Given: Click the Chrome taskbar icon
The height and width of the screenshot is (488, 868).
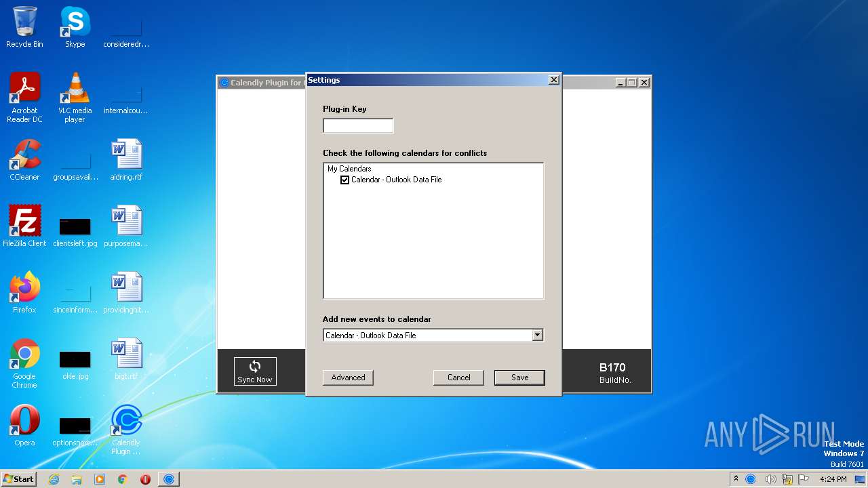Looking at the screenshot, I should pyautogui.click(x=122, y=479).
